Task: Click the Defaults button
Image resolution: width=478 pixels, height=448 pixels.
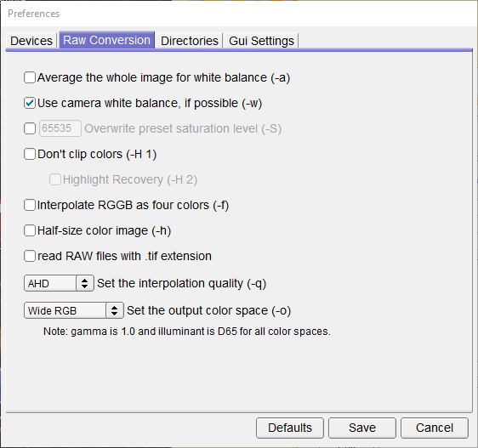Action: point(290,428)
